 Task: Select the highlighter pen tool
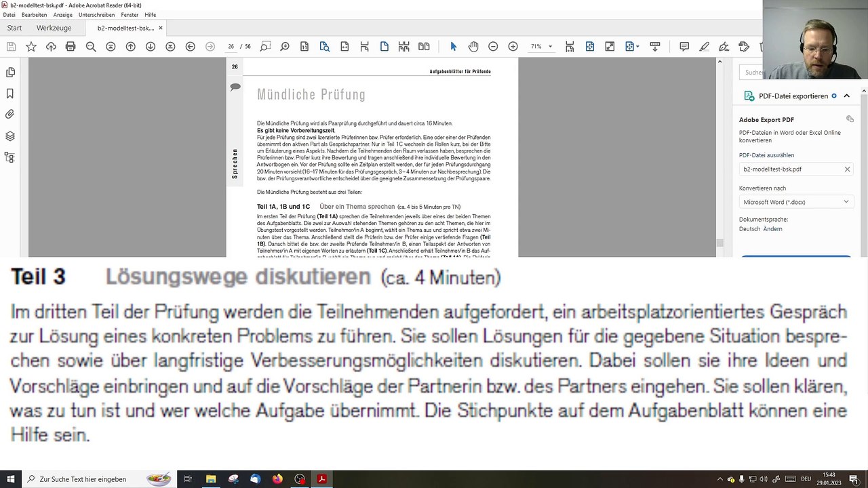tap(705, 46)
